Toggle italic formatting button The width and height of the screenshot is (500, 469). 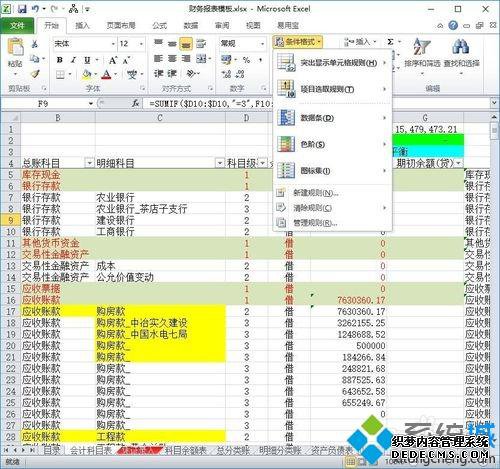(73, 60)
